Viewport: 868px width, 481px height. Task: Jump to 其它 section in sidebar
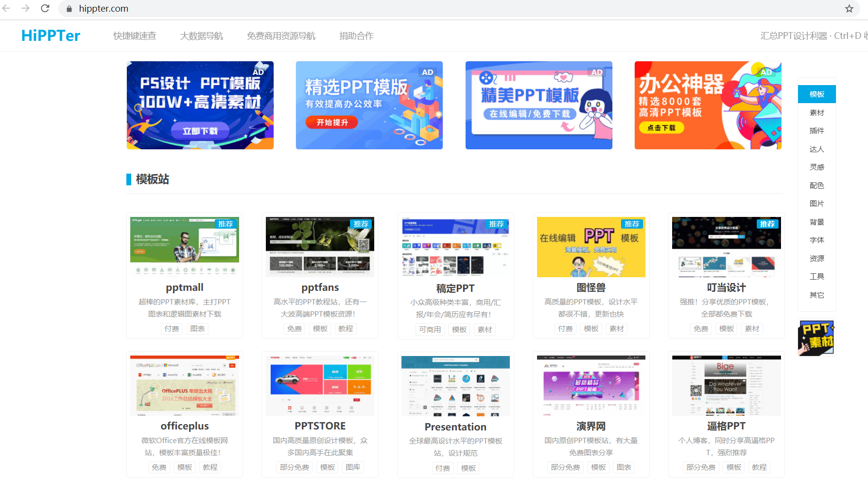(x=817, y=295)
